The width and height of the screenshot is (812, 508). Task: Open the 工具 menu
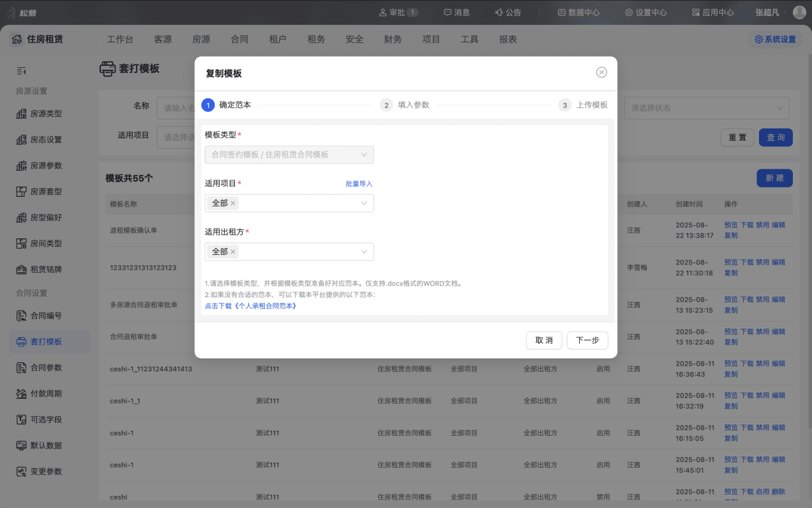(470, 39)
